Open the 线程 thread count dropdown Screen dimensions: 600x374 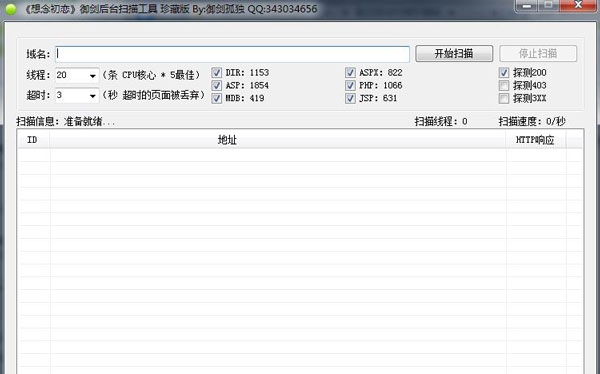92,75
